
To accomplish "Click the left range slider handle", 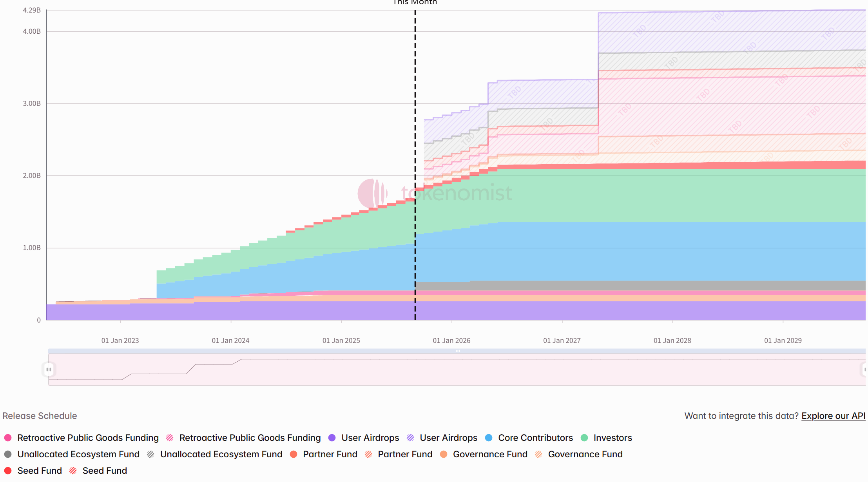I will pyautogui.click(x=49, y=369).
